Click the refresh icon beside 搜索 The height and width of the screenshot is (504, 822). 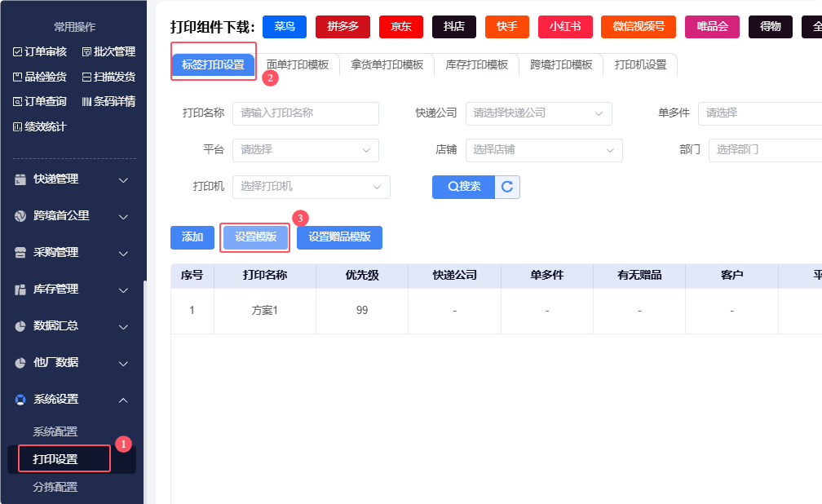(x=507, y=187)
